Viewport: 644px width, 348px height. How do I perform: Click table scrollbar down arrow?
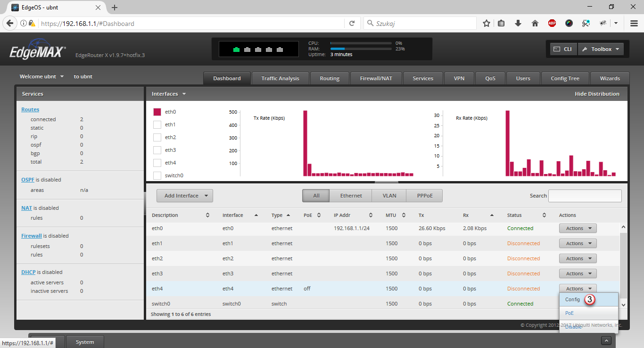(624, 305)
